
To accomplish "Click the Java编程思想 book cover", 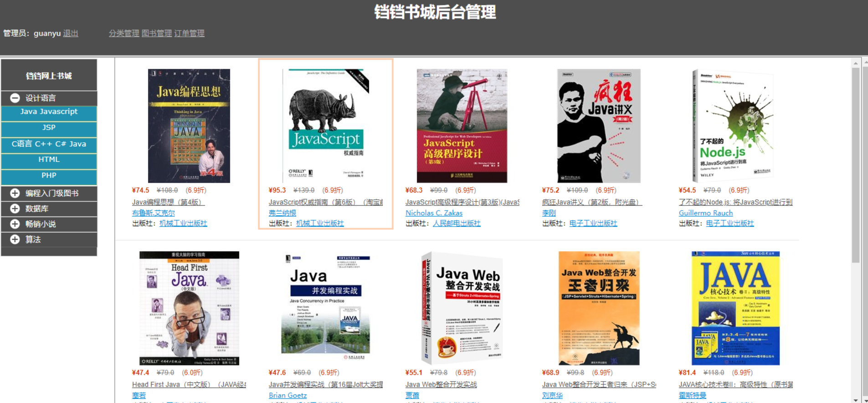I will (189, 126).
